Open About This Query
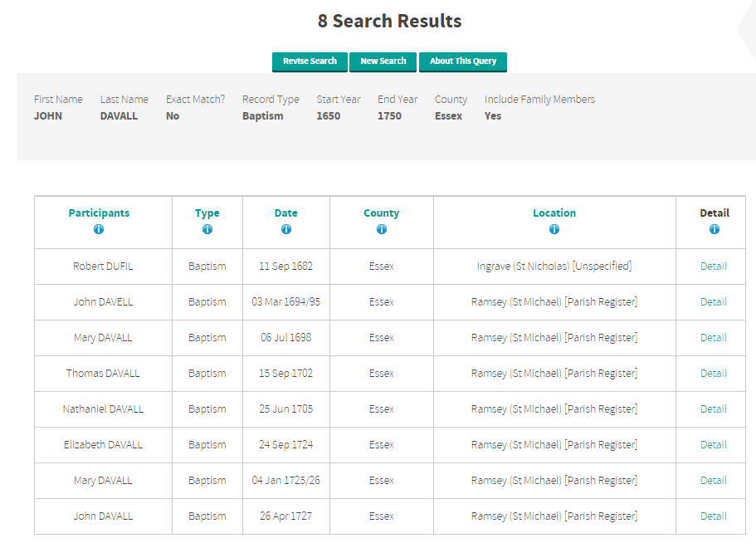Screen dimensions: 756x548 [463, 61]
